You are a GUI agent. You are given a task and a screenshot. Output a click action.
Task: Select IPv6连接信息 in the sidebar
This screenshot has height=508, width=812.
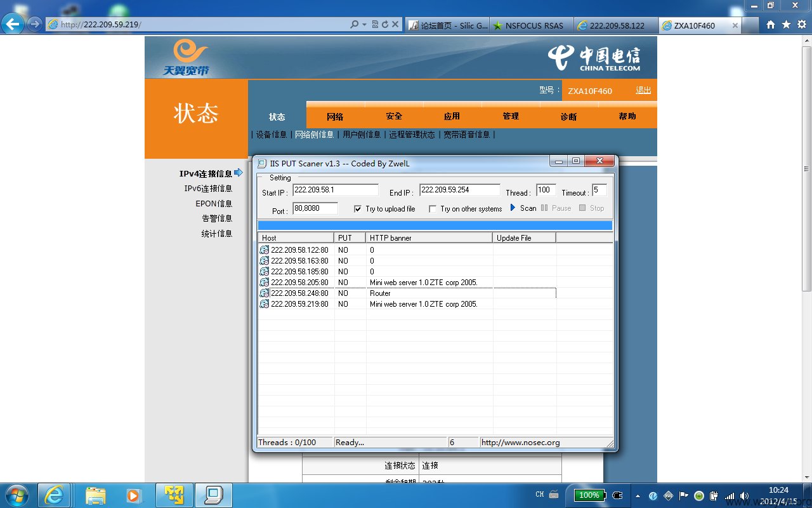[208, 189]
